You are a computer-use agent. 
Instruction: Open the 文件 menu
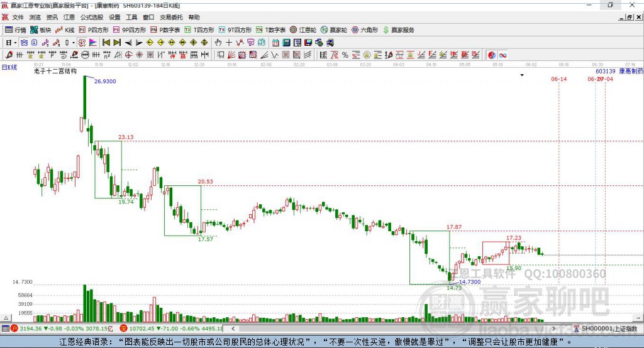click(x=18, y=17)
